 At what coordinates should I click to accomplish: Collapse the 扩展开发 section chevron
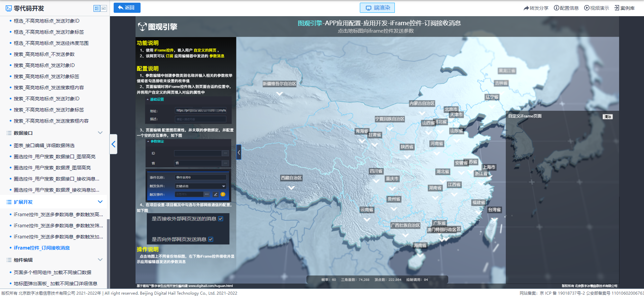(100, 202)
